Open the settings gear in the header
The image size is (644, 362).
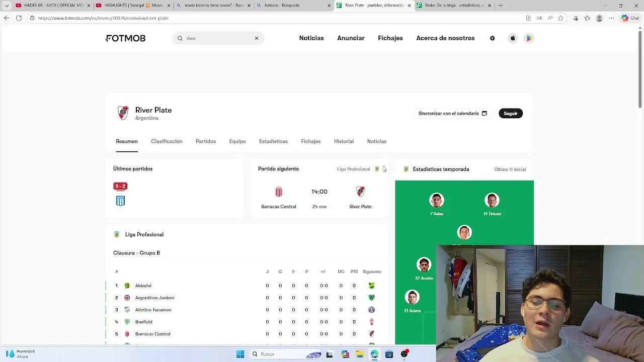click(x=493, y=38)
